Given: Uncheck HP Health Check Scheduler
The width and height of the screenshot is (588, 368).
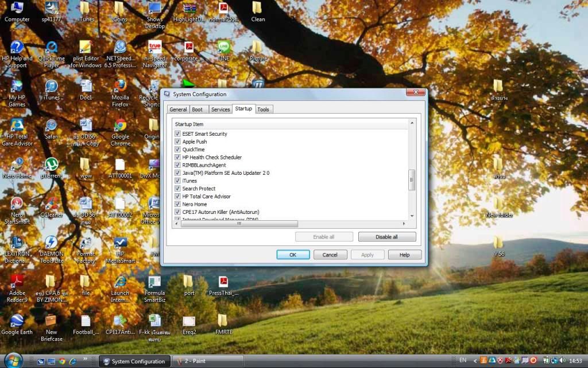Looking at the screenshot, I should point(178,158).
